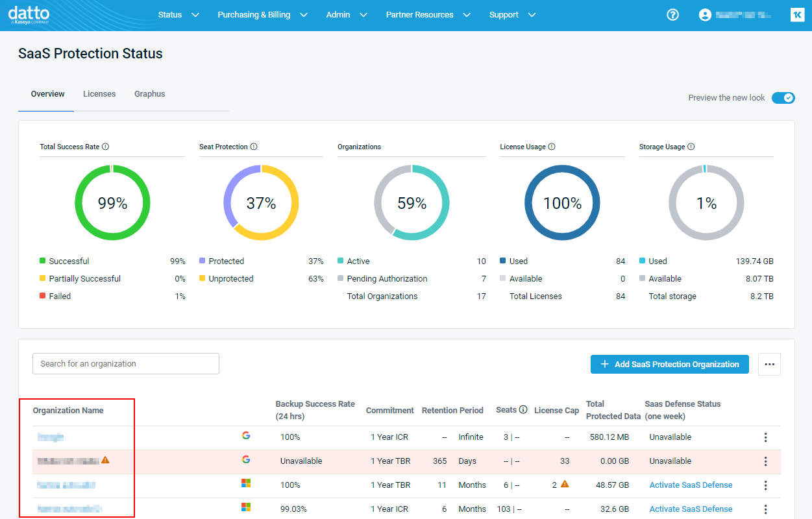Click the 139.74 GB used storage value
This screenshot has width=812, height=519.
point(754,261)
